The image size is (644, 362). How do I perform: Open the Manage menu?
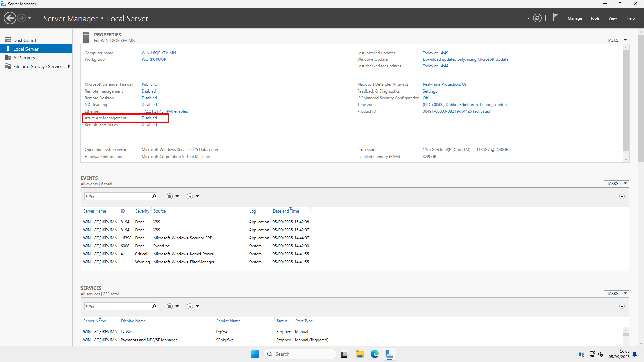click(575, 18)
